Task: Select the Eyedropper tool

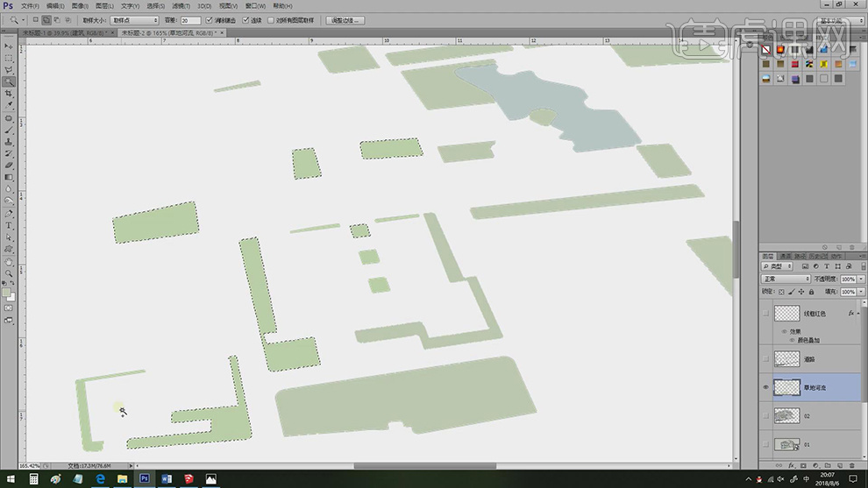Action: 8,105
